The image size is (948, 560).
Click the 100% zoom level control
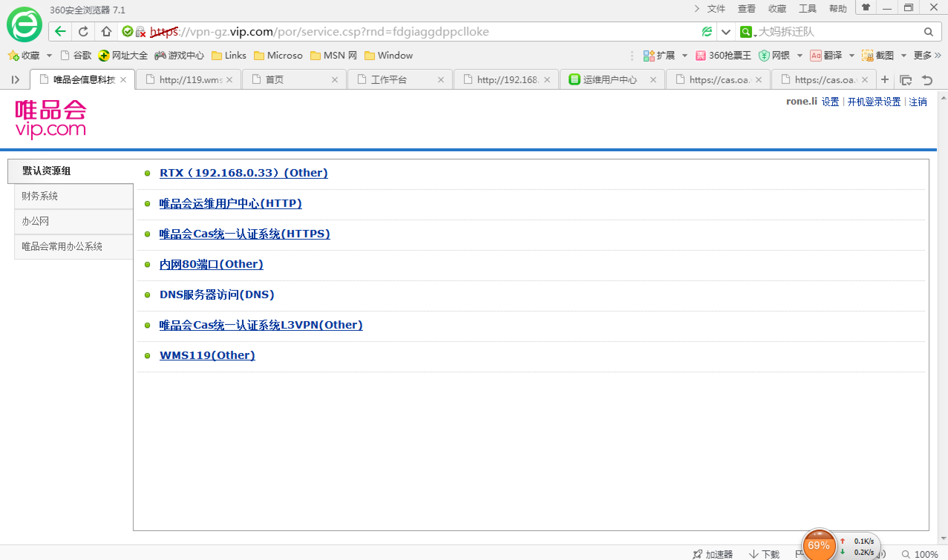click(x=920, y=554)
